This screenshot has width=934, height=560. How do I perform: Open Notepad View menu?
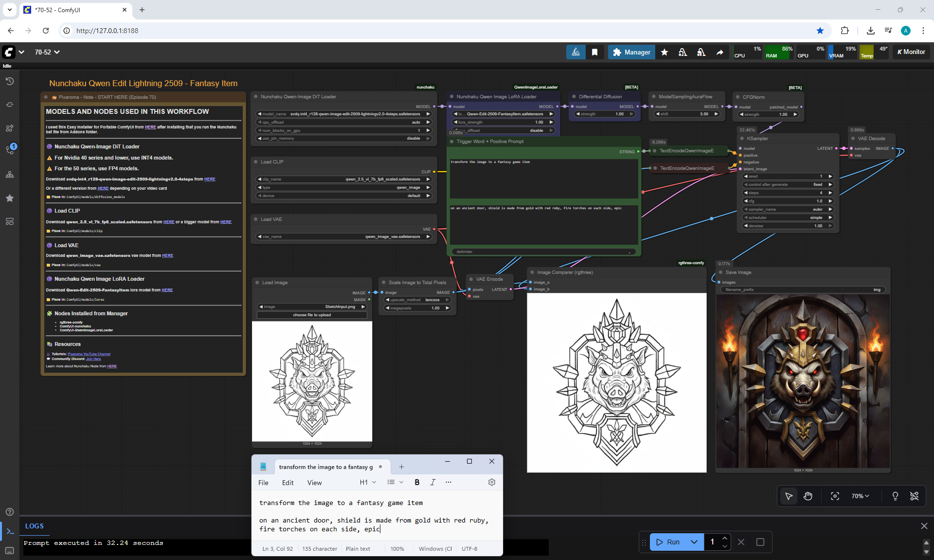tap(314, 483)
